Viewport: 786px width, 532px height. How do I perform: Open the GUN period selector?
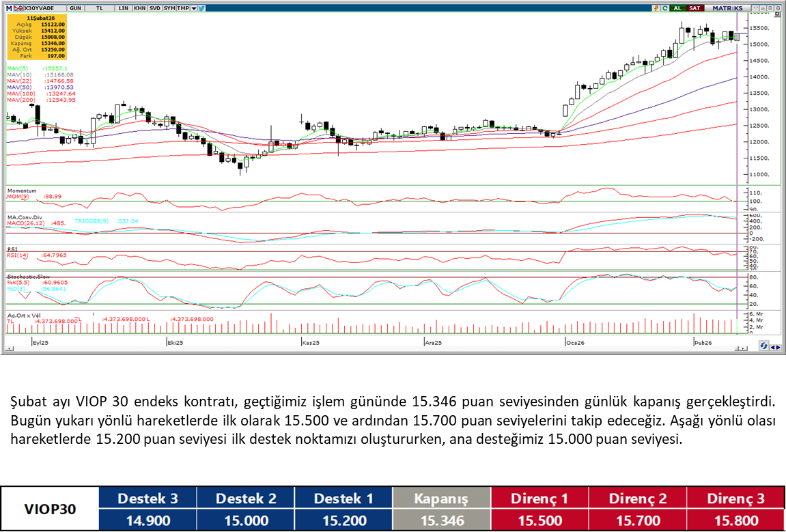76,8
